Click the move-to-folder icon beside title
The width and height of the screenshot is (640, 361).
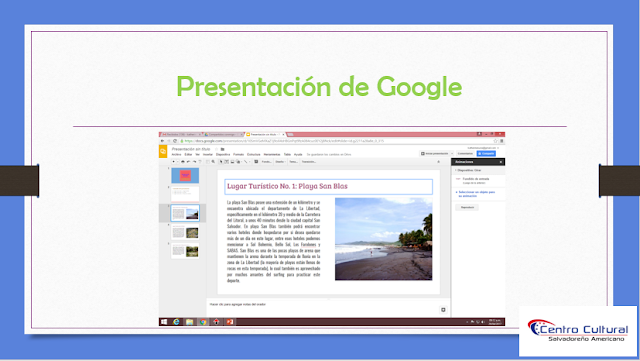[x=222, y=149]
